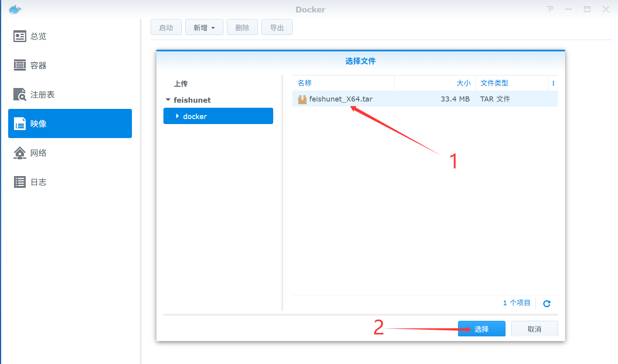Click the tar archive file icon
Image resolution: width=618 pixels, height=364 pixels.
coord(302,100)
